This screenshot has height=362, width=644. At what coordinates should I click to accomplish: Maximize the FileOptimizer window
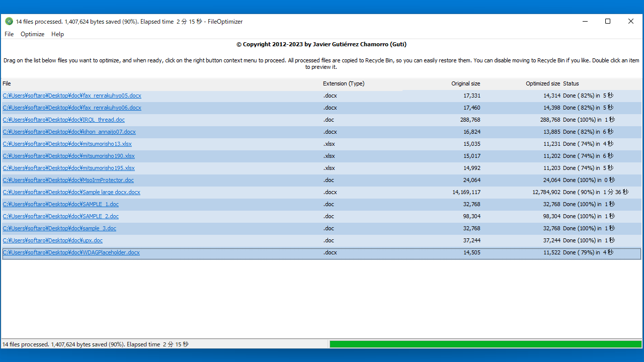coord(608,21)
